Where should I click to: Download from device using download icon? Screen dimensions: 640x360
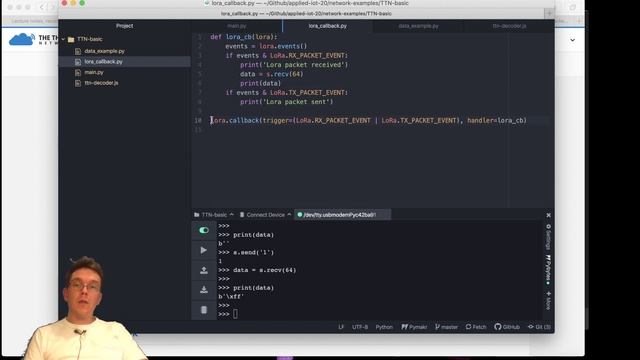click(x=204, y=290)
